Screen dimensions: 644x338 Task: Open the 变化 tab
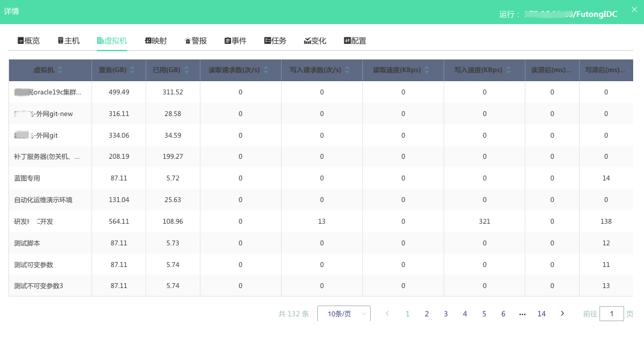pyautogui.click(x=315, y=41)
